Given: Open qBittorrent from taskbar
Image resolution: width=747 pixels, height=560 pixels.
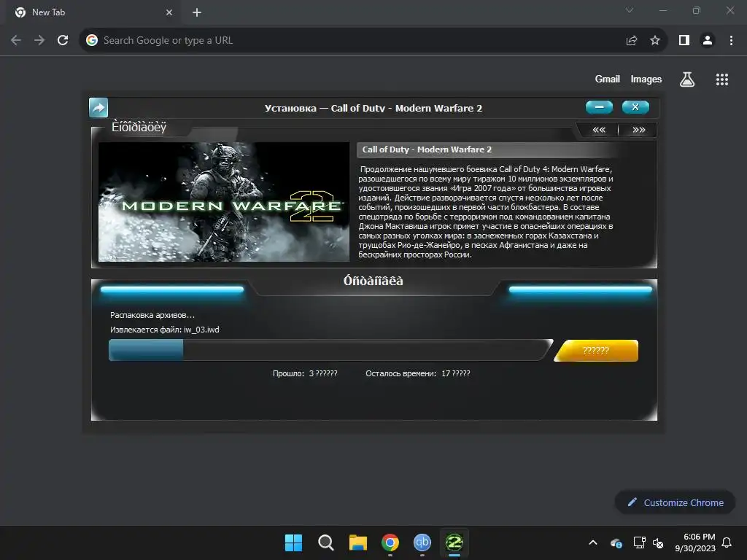Looking at the screenshot, I should 422,542.
